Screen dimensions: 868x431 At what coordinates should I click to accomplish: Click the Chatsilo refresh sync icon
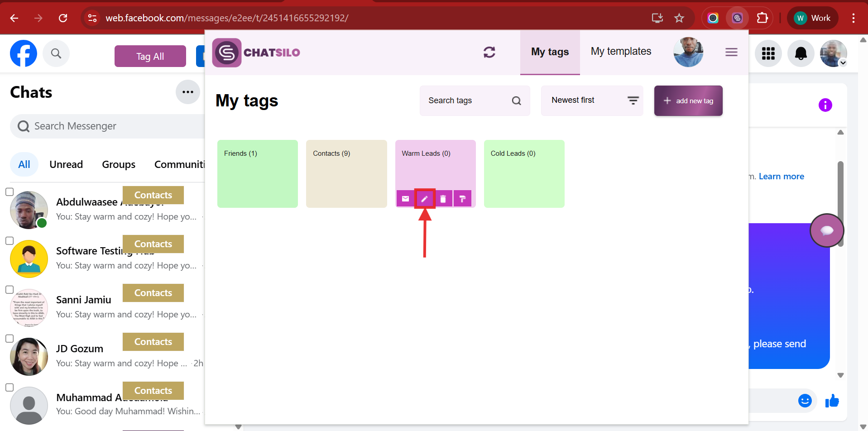coord(489,52)
